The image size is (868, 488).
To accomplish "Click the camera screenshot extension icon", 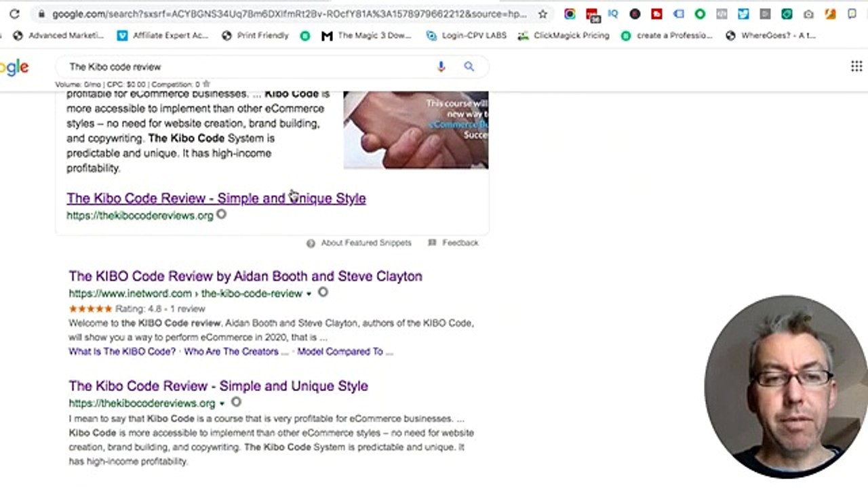I will [808, 14].
